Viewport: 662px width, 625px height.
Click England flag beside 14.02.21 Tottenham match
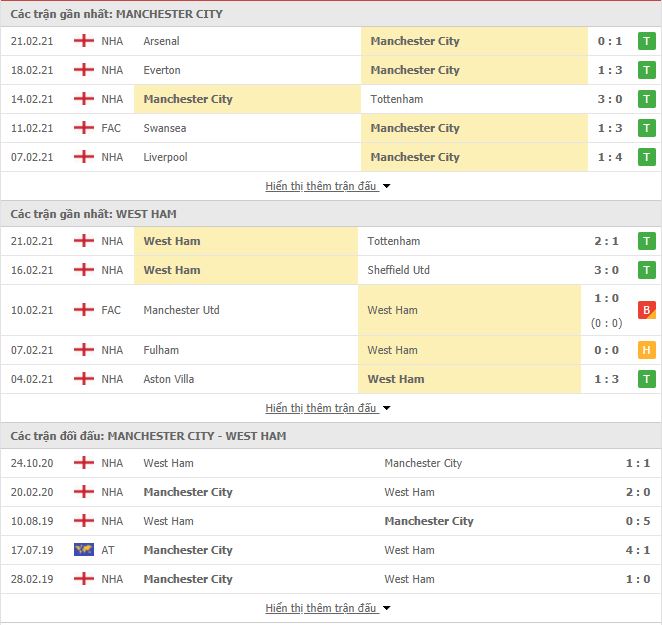(84, 99)
